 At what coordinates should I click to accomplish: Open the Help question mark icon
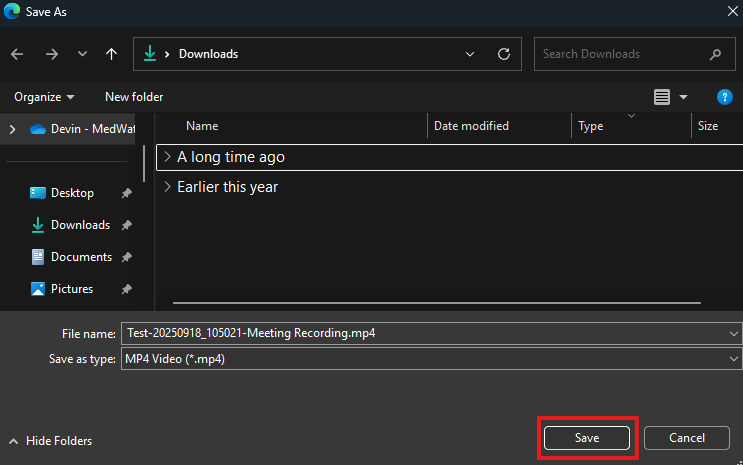tap(725, 97)
